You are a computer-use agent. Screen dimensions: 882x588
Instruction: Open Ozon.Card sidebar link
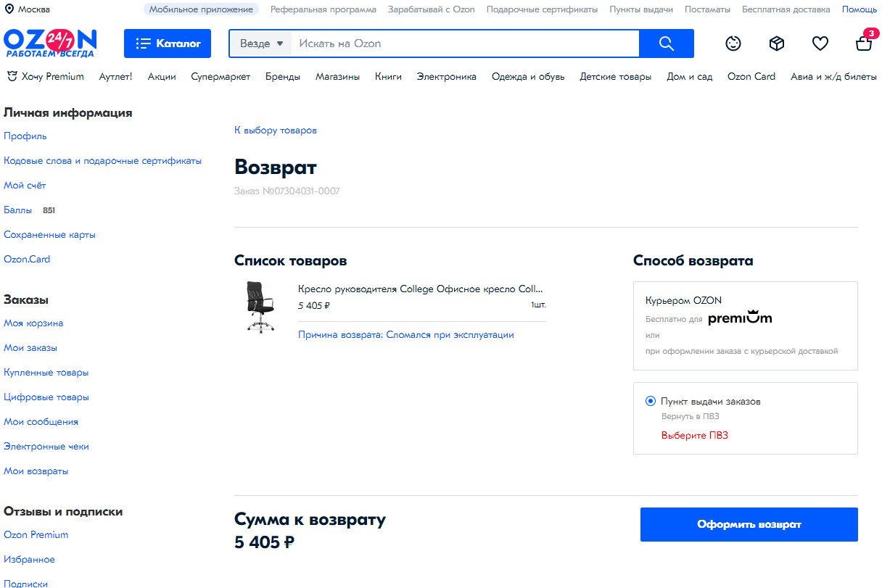tap(27, 260)
